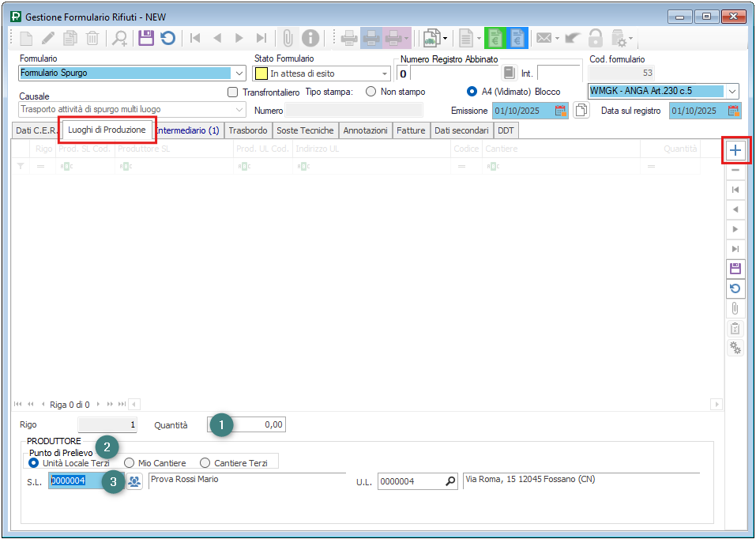The height and width of the screenshot is (539, 756).
Task: Open the Stato Formulario dropdown
Action: [x=385, y=73]
